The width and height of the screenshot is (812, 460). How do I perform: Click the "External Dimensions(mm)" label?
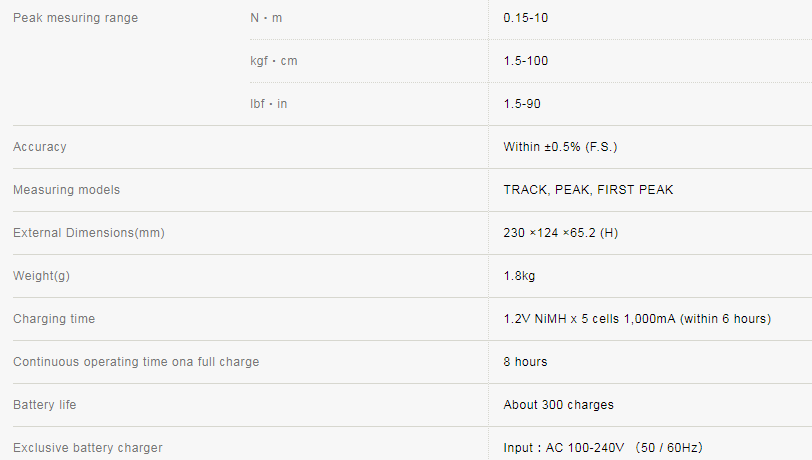pyautogui.click(x=88, y=233)
